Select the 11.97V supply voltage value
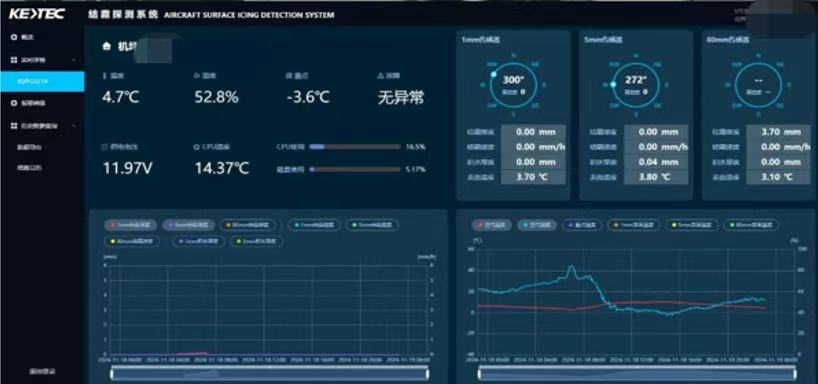The image size is (818, 384). (x=127, y=169)
